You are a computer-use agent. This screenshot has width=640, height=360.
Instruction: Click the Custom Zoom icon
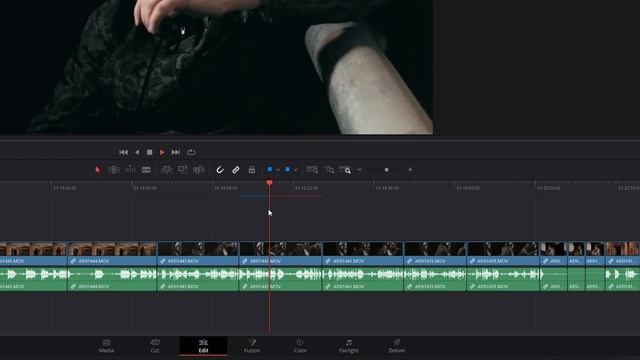345,170
